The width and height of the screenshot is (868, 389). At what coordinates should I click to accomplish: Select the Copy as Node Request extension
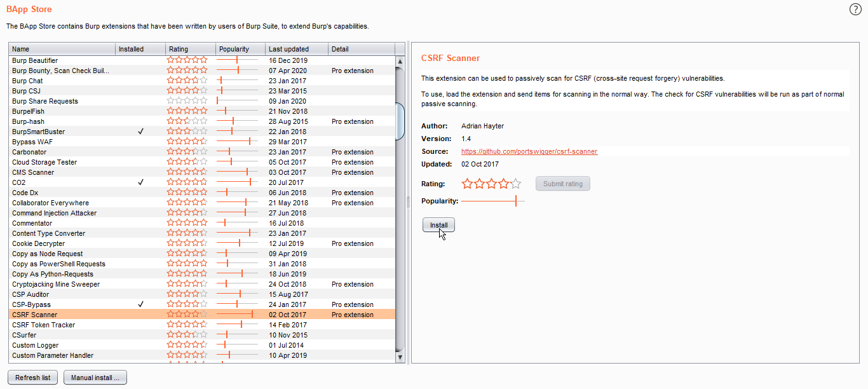[x=202, y=254]
